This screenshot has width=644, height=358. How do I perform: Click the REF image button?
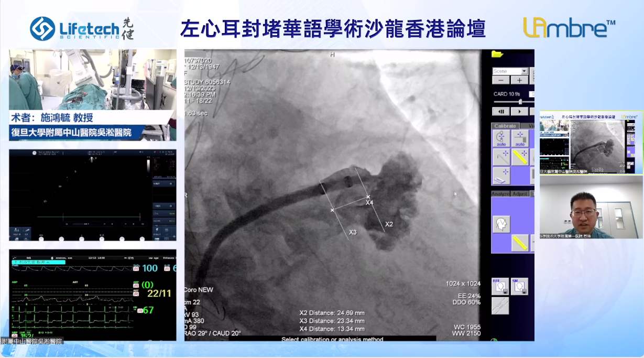click(499, 286)
